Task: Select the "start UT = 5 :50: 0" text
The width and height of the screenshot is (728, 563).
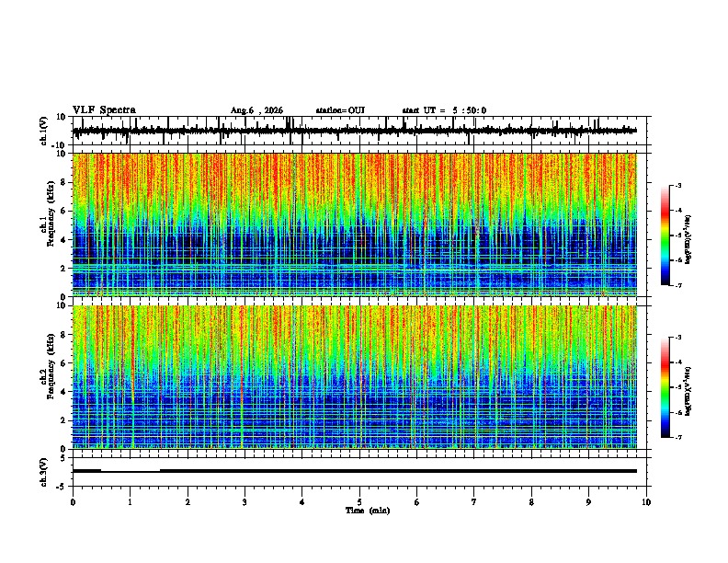Action: [x=444, y=110]
